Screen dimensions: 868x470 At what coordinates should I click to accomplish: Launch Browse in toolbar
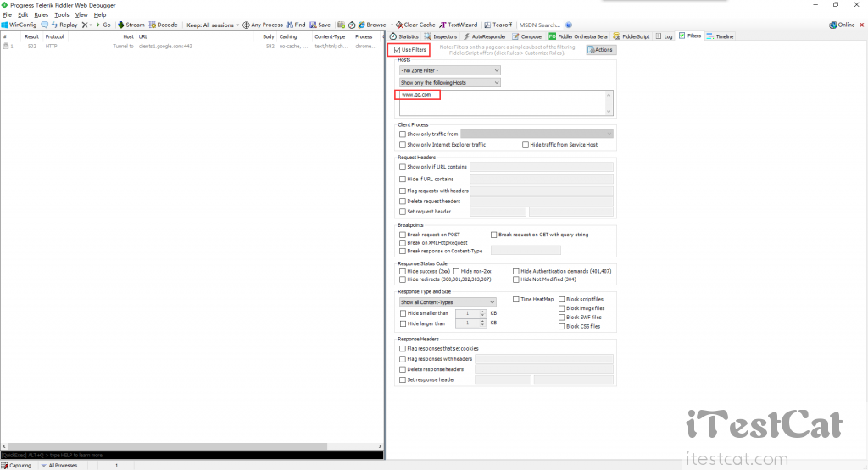pyautogui.click(x=373, y=25)
